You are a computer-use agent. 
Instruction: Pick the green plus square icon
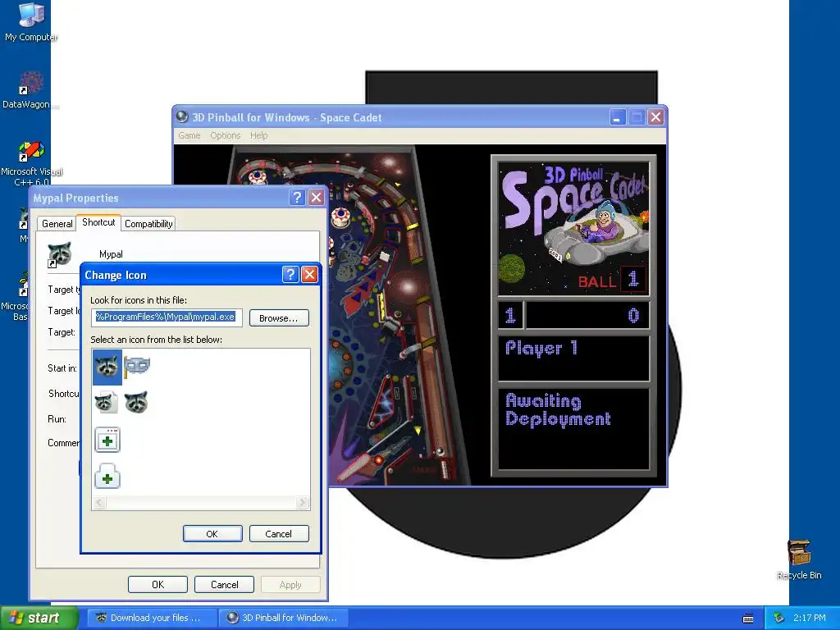click(x=107, y=441)
